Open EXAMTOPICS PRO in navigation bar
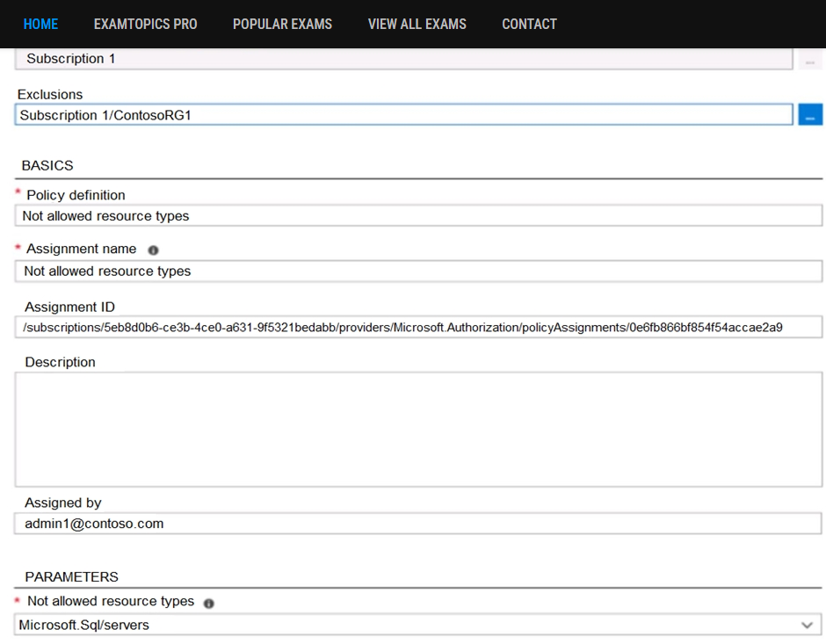 coord(145,25)
